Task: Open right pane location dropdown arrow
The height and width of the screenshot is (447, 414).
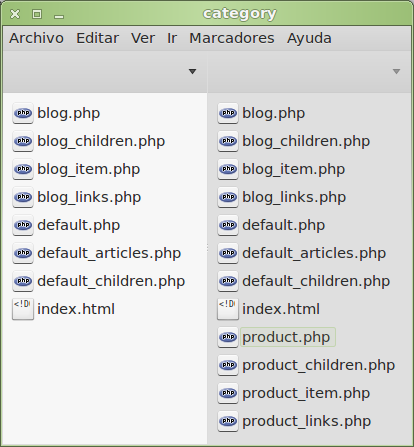Action: (x=396, y=71)
